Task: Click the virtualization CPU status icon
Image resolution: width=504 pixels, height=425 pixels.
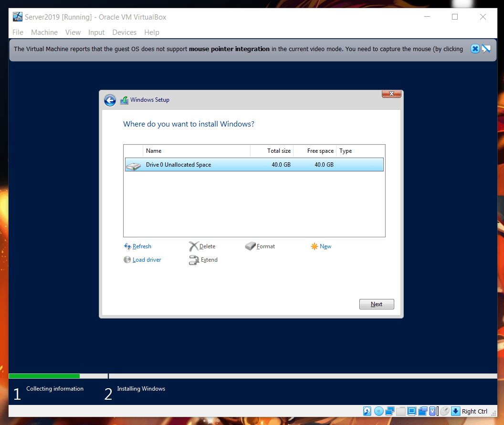Action: (x=433, y=411)
